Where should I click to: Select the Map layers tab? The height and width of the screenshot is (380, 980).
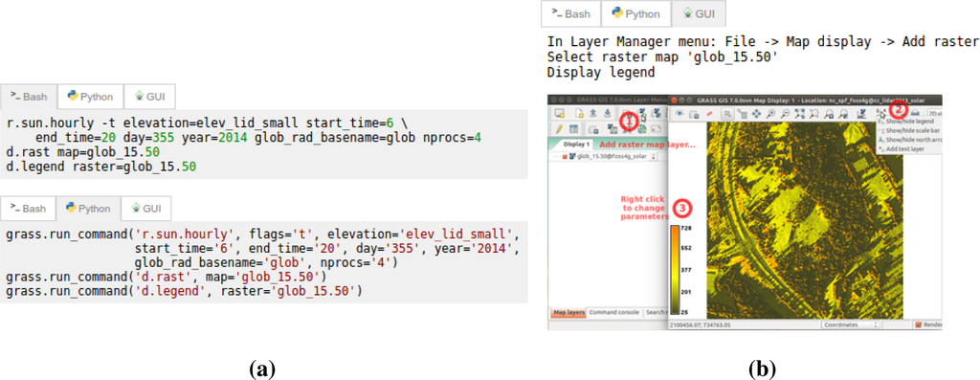(568, 312)
